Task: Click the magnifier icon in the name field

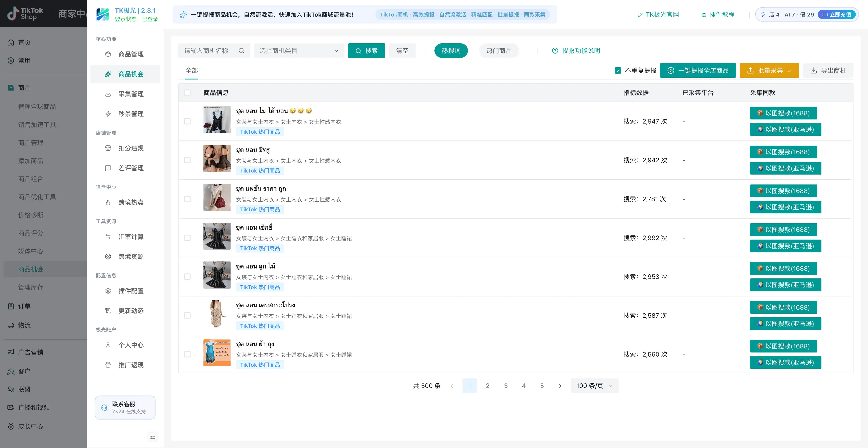Action: coord(241,51)
